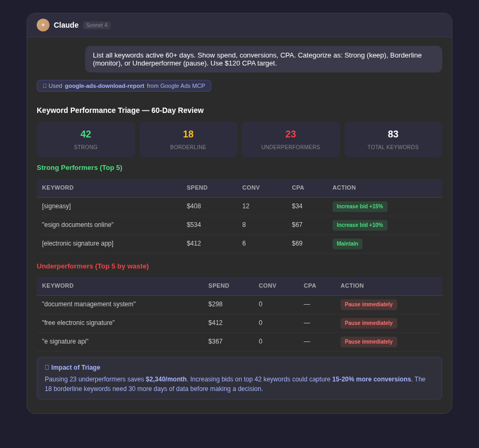Click the SPEND header in Strong Performers table

(x=197, y=188)
